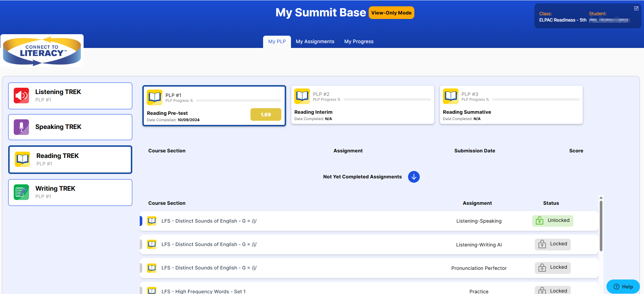This screenshot has width=644, height=294.
Task: Select the Speaking TREK card
Action: pos(70,127)
